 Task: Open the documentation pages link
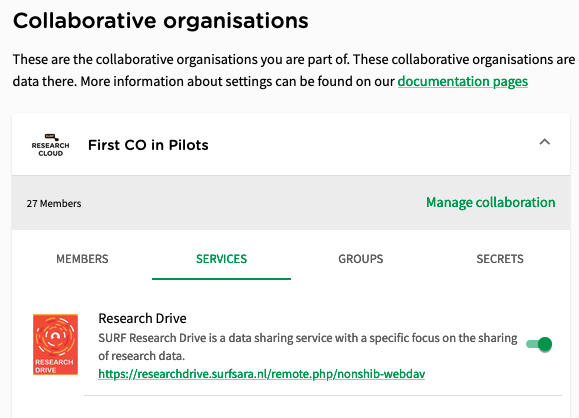(x=463, y=81)
